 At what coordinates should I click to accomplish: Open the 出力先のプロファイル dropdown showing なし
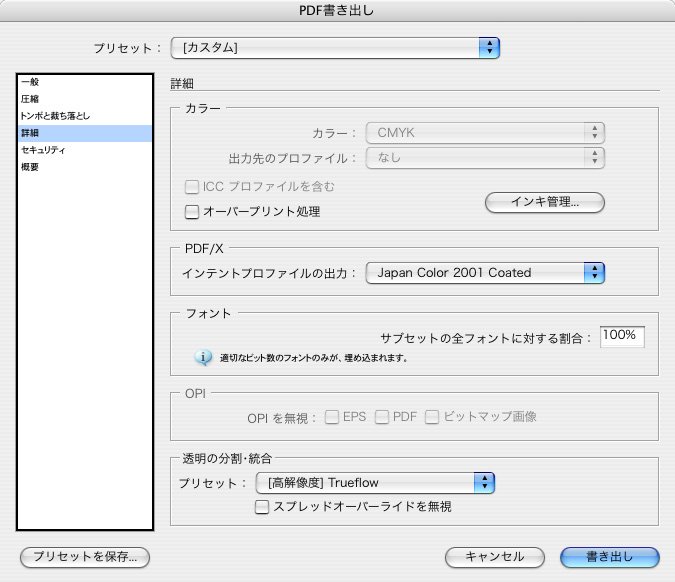point(485,158)
